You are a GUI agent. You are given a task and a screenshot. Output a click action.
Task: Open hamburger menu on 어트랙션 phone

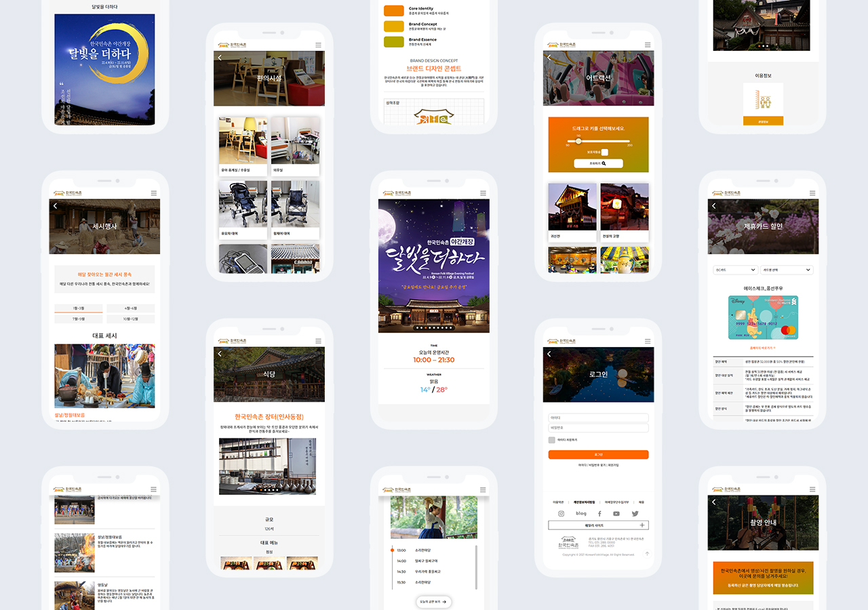pos(648,45)
